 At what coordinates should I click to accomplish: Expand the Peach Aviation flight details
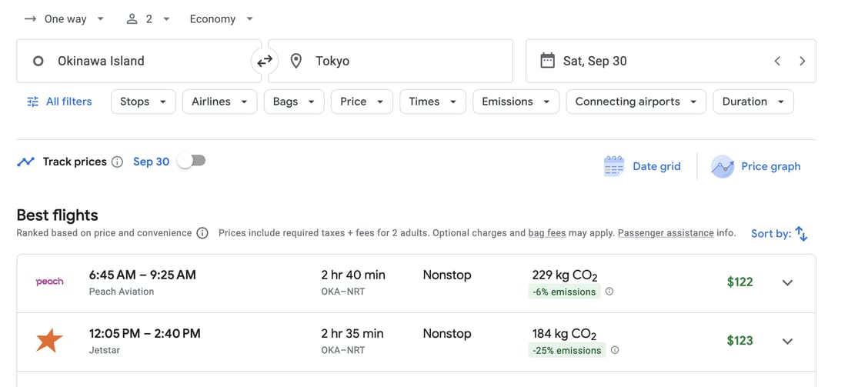click(787, 282)
